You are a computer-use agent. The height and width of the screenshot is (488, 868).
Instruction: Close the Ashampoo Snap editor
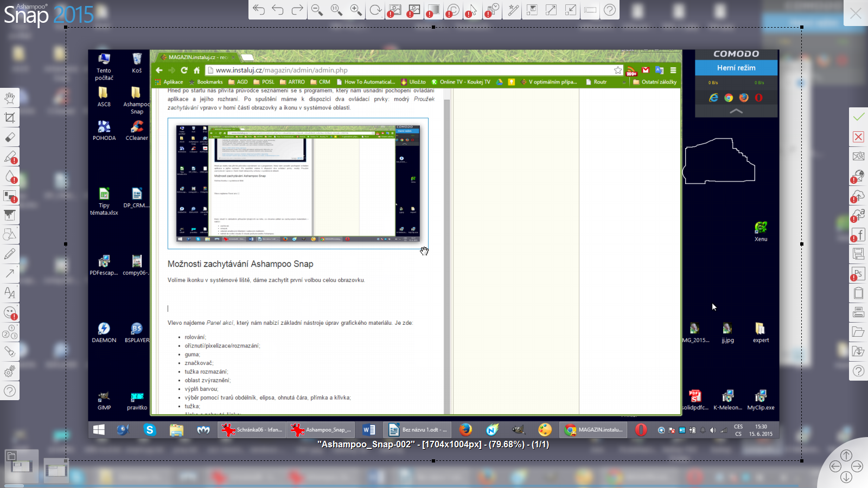pos(856,13)
